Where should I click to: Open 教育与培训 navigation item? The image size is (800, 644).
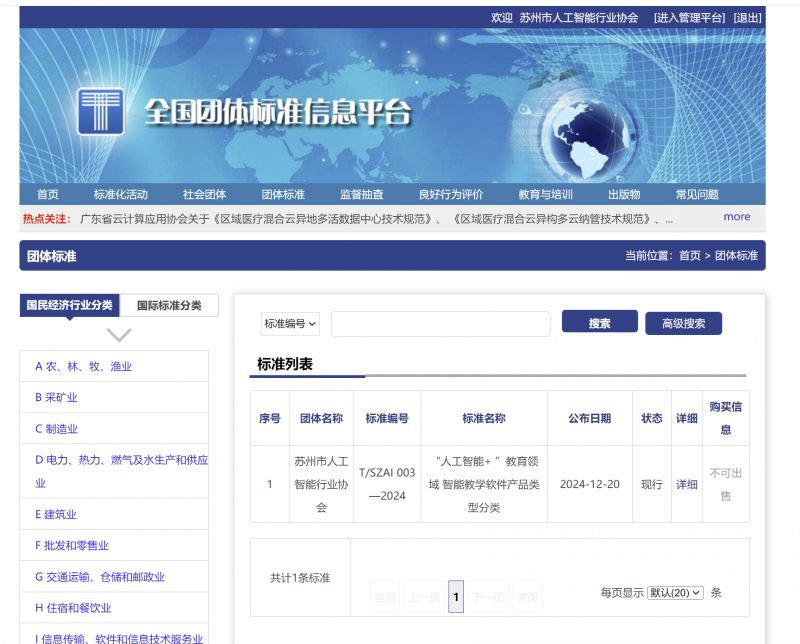pyautogui.click(x=545, y=194)
